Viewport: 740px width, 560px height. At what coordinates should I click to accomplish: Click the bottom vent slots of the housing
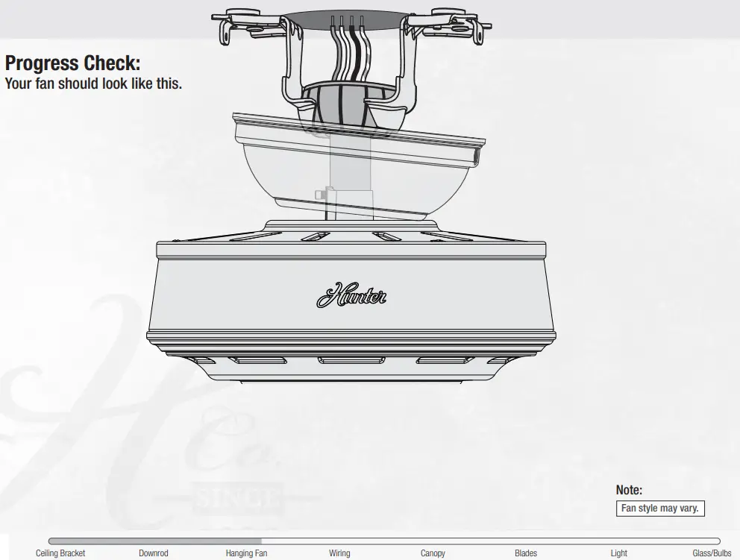tap(351, 362)
